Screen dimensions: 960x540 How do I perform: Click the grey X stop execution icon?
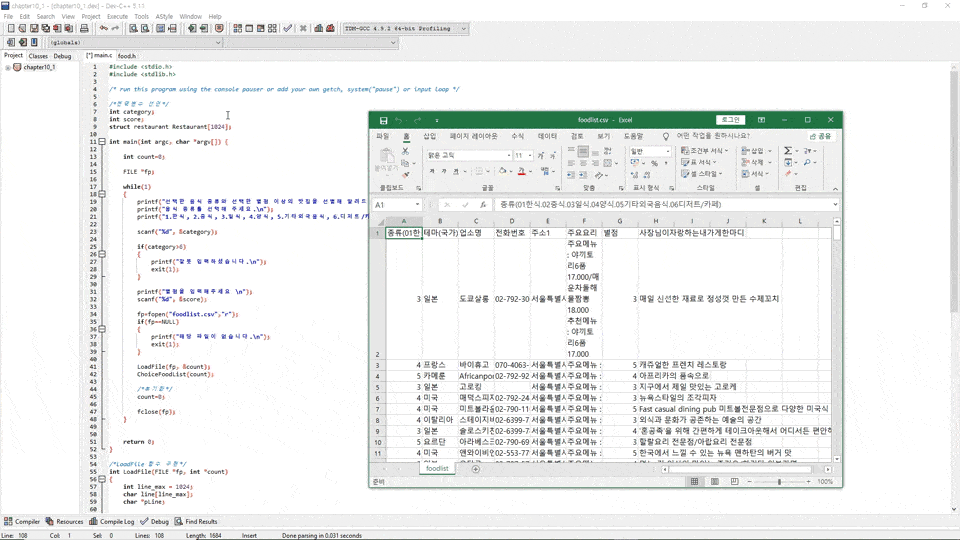tap(302, 28)
